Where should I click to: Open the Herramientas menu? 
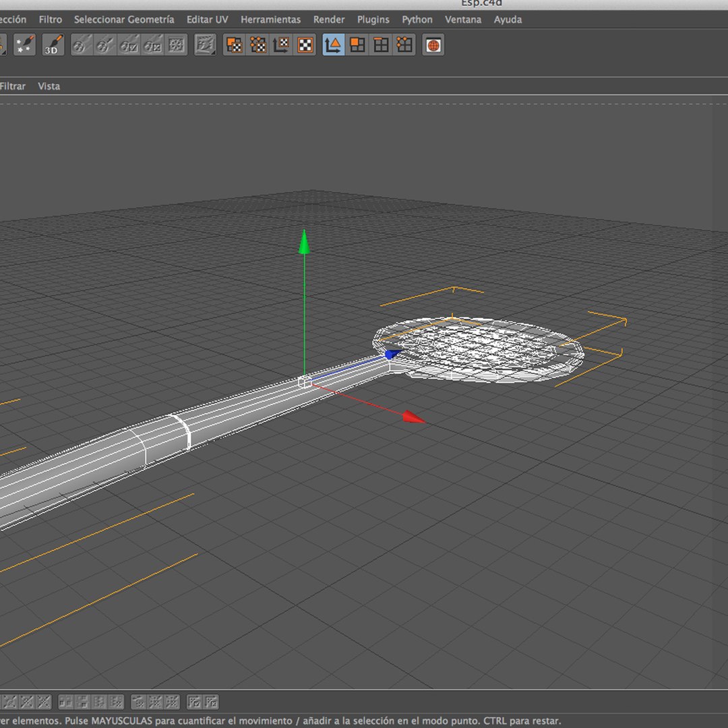tap(271, 20)
